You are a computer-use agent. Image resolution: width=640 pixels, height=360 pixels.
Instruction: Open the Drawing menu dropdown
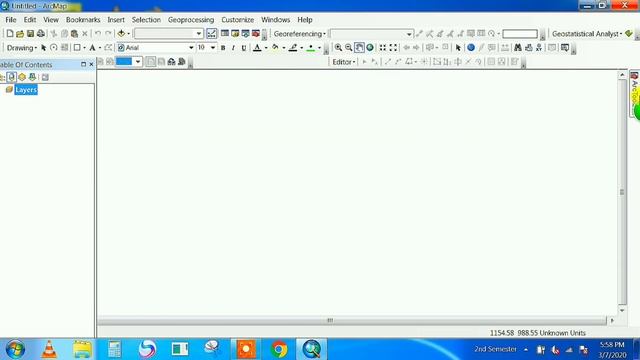tap(22, 48)
